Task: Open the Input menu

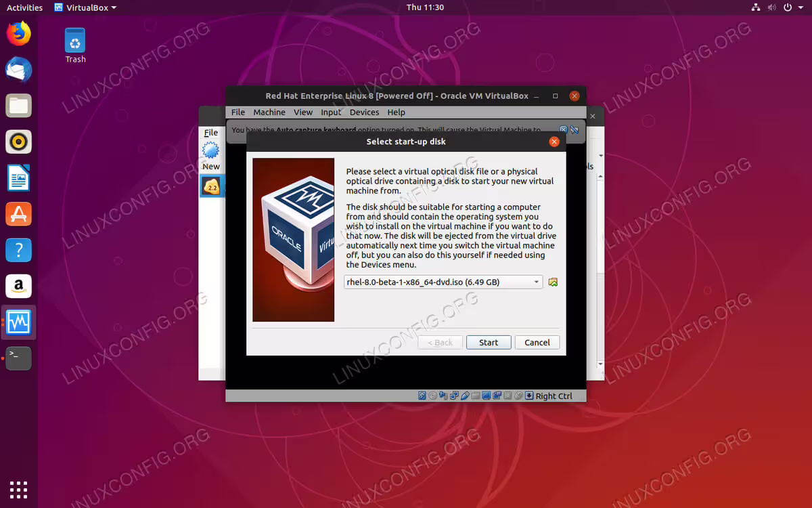Action: tap(331, 112)
